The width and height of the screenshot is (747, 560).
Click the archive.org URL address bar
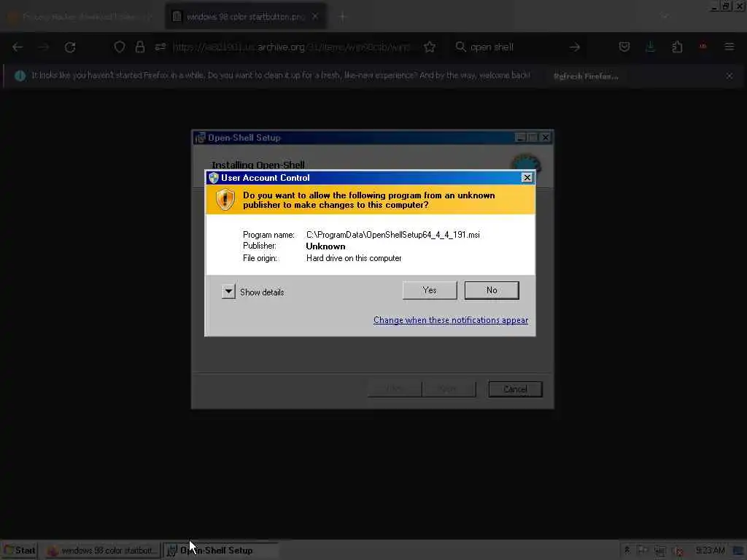pyautogui.click(x=292, y=47)
